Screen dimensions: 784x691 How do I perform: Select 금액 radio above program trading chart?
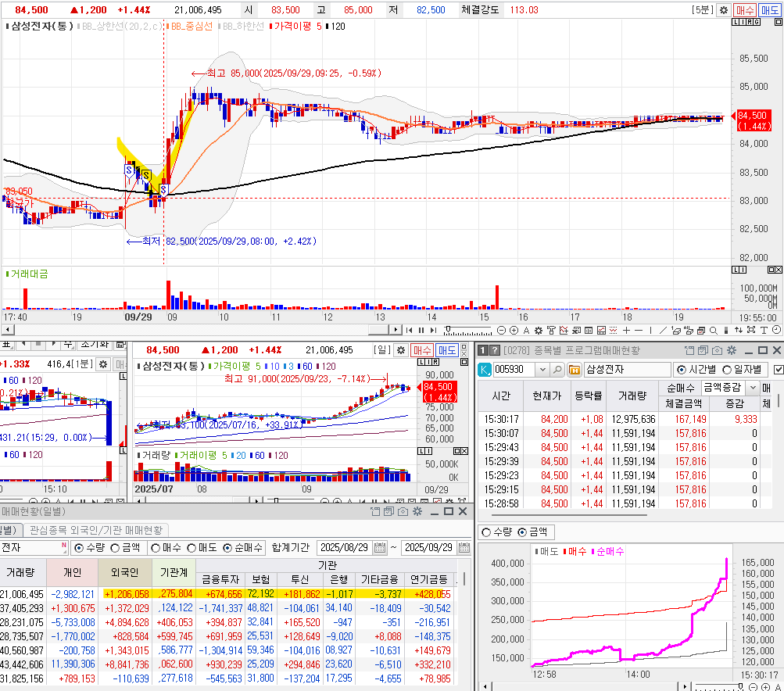pos(522,532)
